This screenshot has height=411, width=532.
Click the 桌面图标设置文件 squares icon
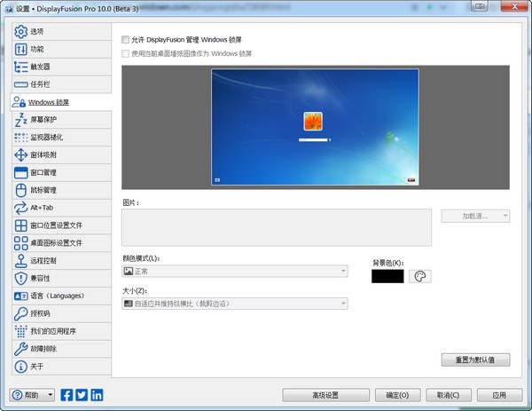(20, 243)
